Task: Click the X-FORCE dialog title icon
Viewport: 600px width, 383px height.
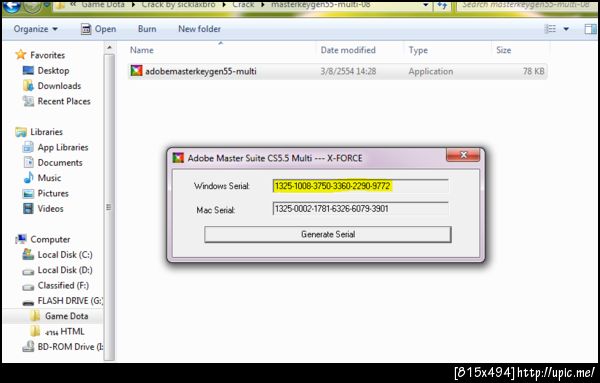Action: click(178, 157)
